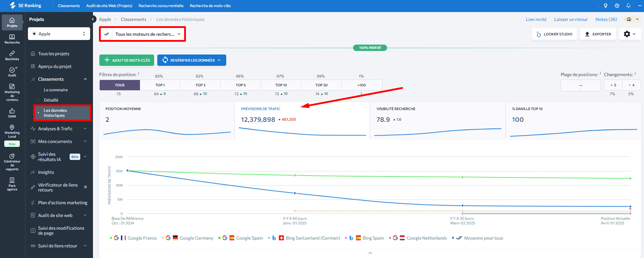
Task: Click info icon beside Filtres de position
Action: pyautogui.click(x=139, y=73)
